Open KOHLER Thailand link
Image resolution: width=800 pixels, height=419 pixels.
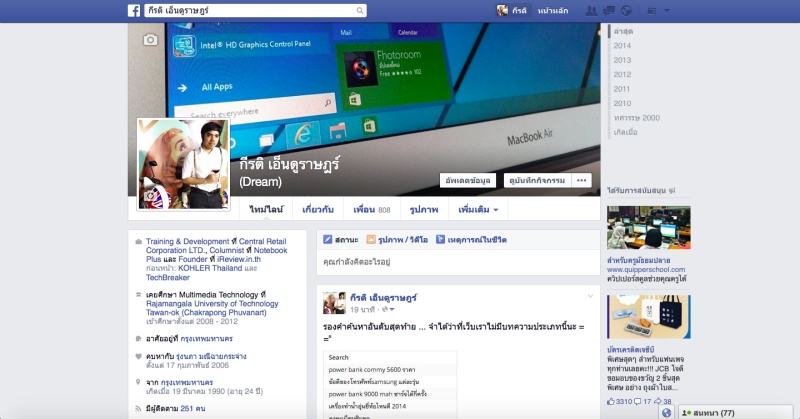pos(210,268)
